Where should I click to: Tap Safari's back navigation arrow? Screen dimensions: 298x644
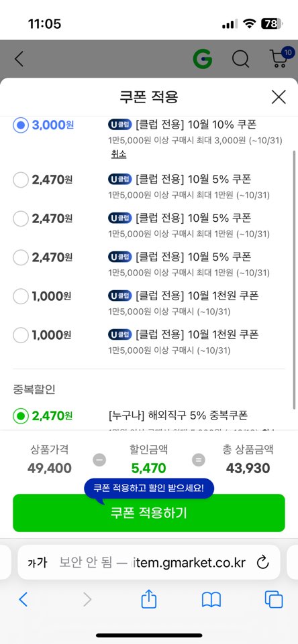(23, 600)
